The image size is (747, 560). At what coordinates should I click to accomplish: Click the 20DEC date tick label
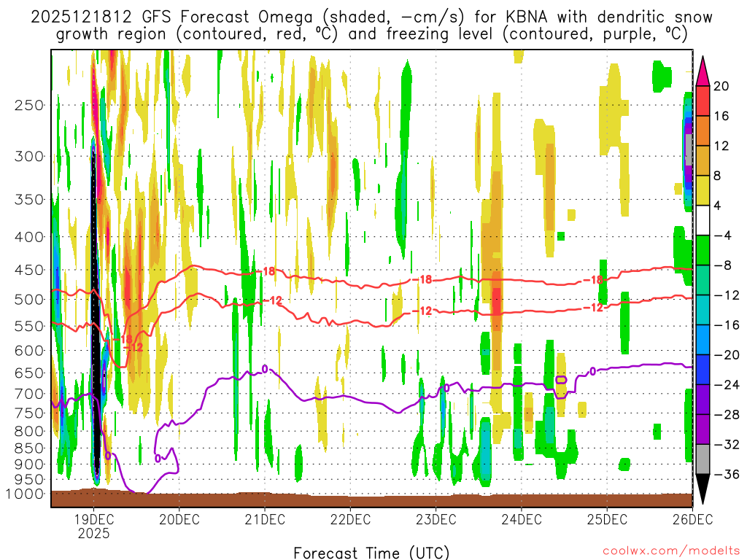(x=179, y=519)
